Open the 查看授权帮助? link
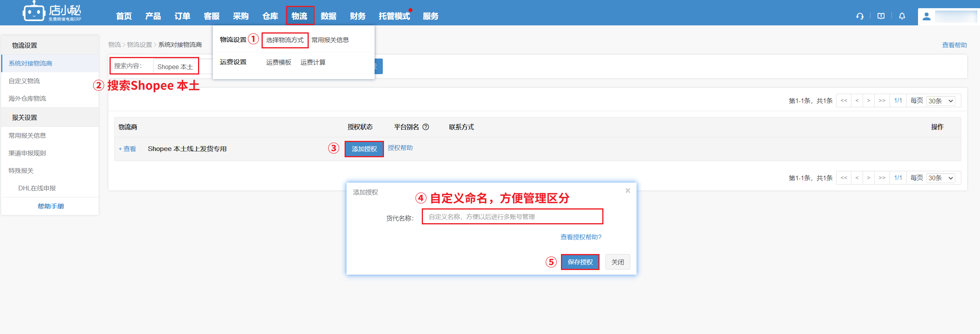This screenshot has height=334, width=980. tap(580, 237)
